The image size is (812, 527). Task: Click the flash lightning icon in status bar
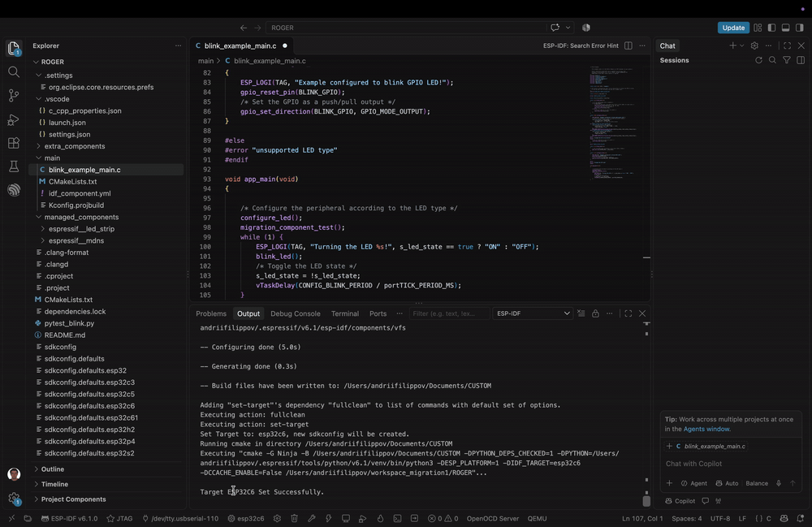[328, 518]
